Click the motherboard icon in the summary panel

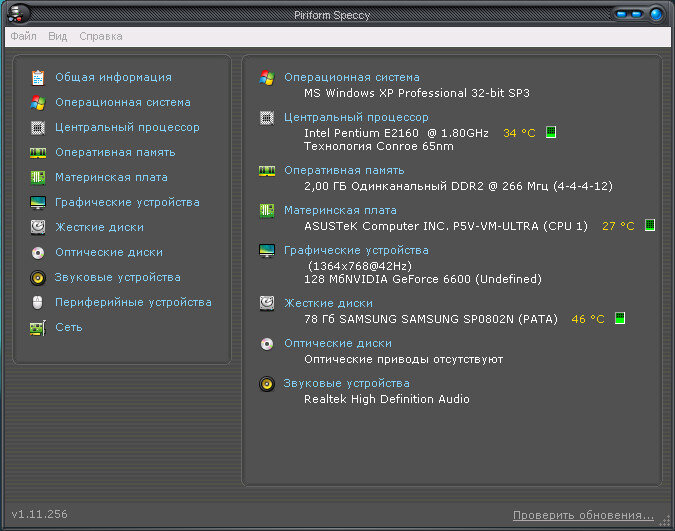(267, 211)
